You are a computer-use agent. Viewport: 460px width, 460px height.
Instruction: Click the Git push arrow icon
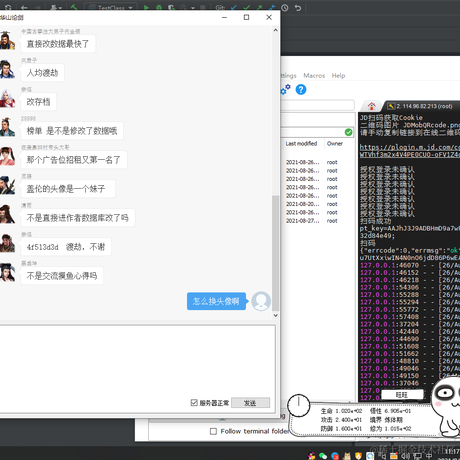click(259, 7)
